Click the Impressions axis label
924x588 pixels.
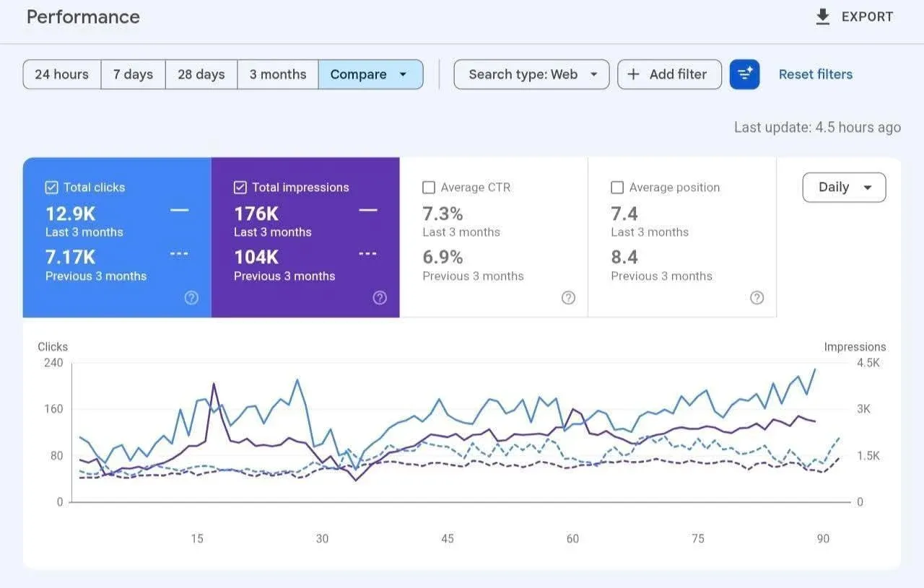pos(855,347)
